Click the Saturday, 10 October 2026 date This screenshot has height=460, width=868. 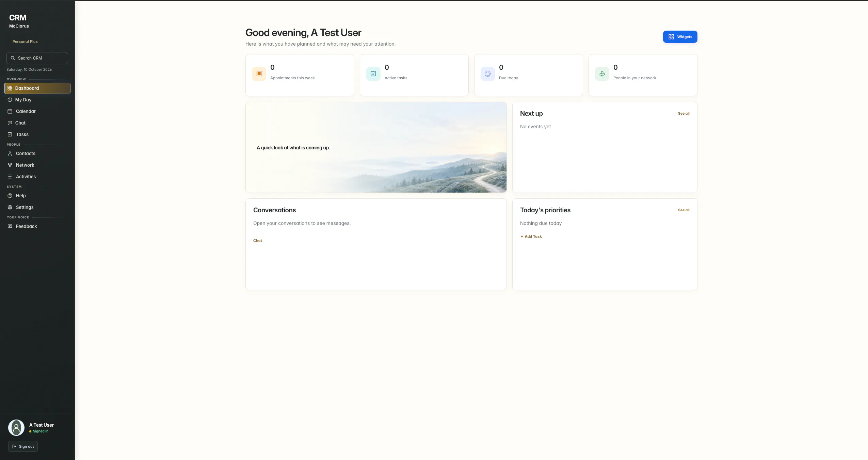(29, 69)
